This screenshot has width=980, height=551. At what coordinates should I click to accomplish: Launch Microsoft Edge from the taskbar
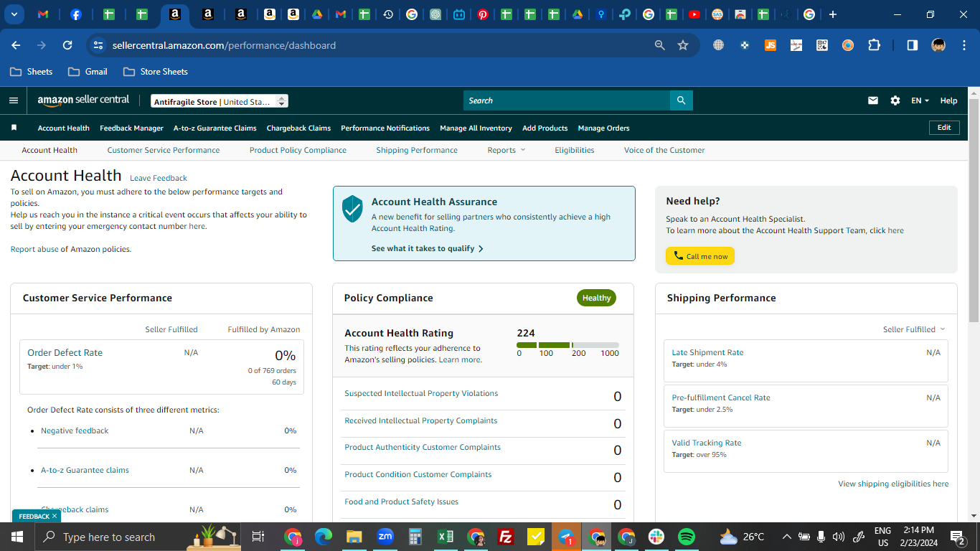(324, 537)
